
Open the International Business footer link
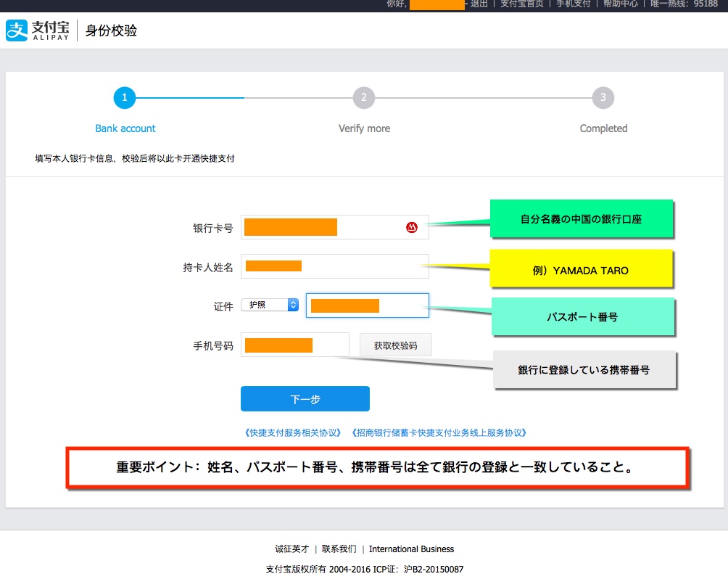pos(411,549)
